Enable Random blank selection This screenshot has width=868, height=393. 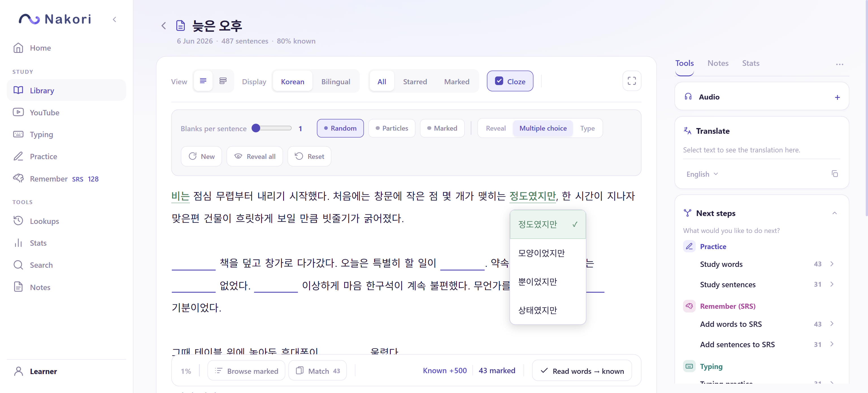pos(340,128)
